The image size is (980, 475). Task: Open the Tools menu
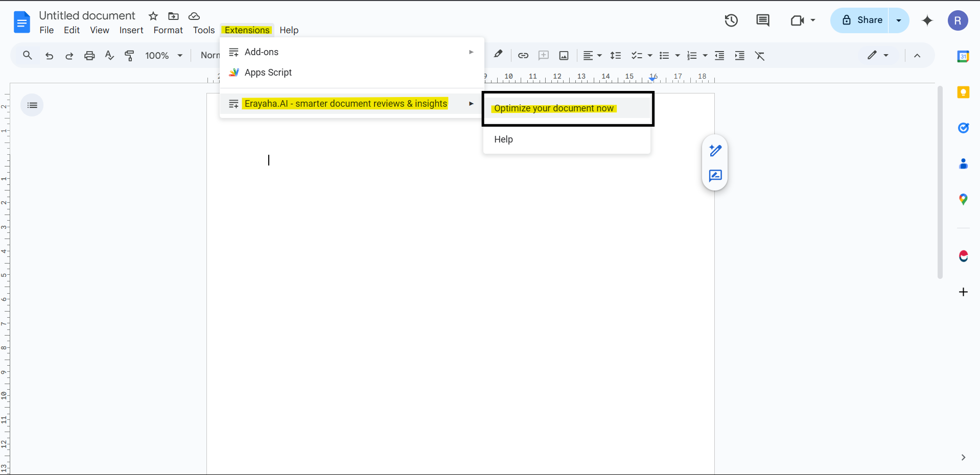coord(204,30)
